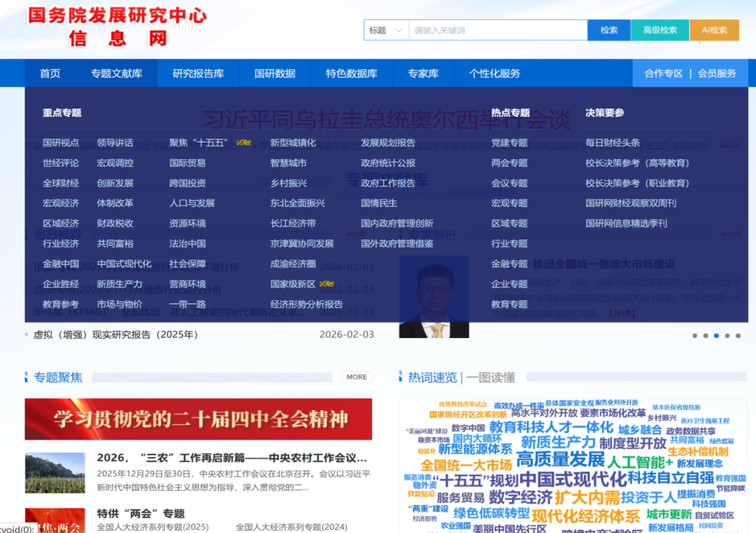Go to 会员服务 in the top bar
756x533 pixels.
[x=717, y=73]
